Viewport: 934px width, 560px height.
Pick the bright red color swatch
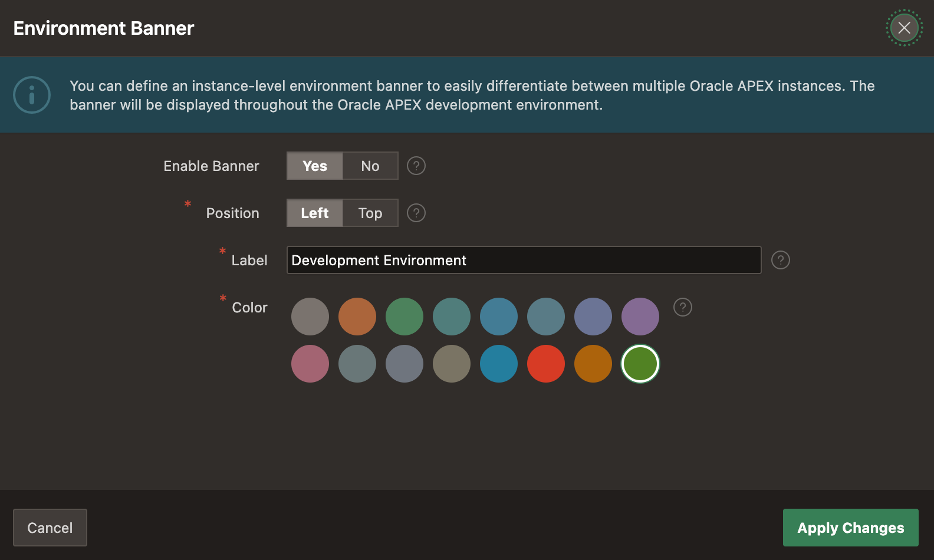(x=546, y=364)
